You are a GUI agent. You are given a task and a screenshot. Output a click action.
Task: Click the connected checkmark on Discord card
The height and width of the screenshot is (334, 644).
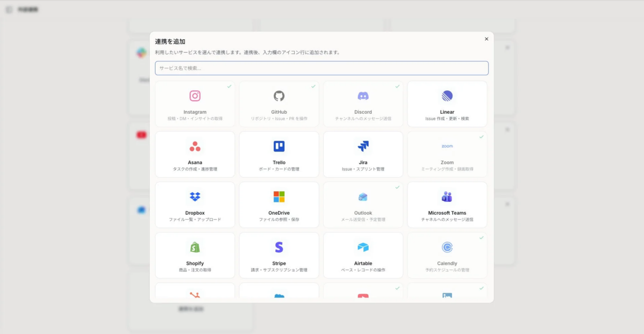click(x=398, y=86)
